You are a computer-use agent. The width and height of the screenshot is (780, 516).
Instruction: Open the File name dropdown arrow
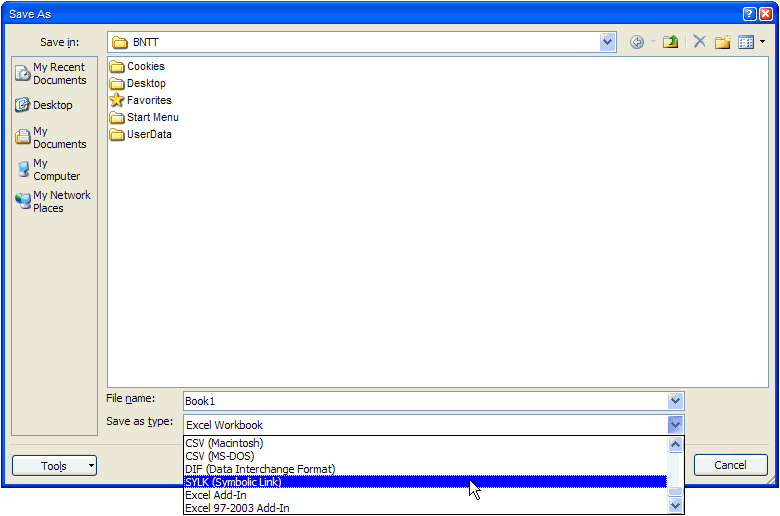676,401
